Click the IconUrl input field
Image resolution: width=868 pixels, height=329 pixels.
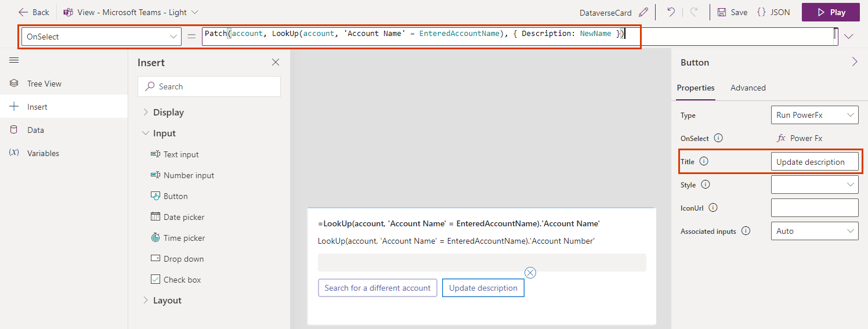click(x=815, y=208)
